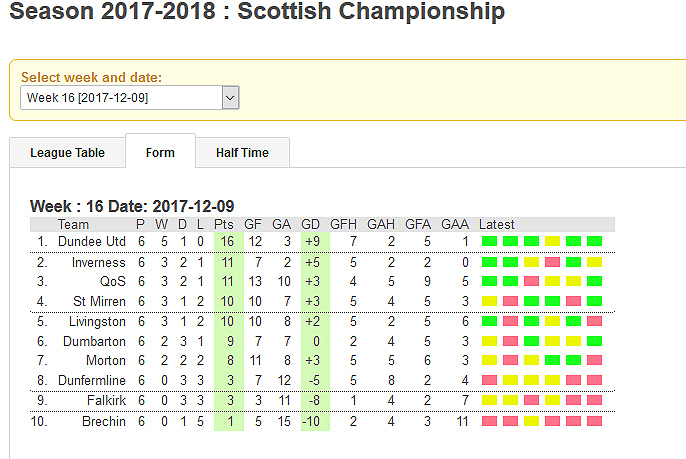Click the Dundee Utd team name
686x459 pixels.
(x=92, y=242)
